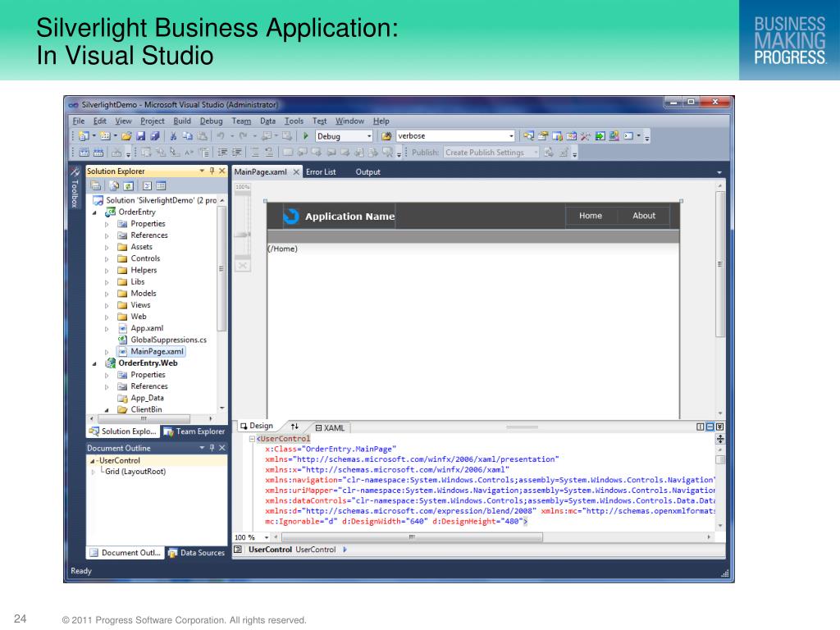Click the Solution Explorer vertical scrollbar
Screen dimensions: 840x630
pyautogui.click(x=221, y=268)
